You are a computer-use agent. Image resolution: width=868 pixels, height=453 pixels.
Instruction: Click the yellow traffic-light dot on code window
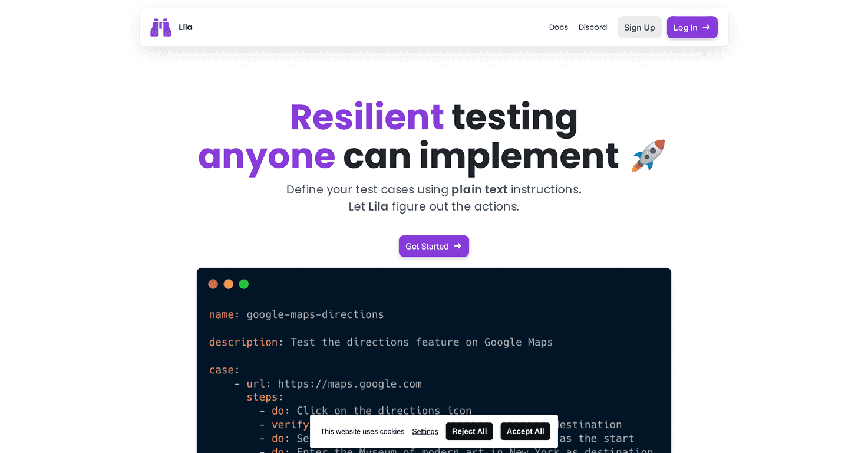228,284
